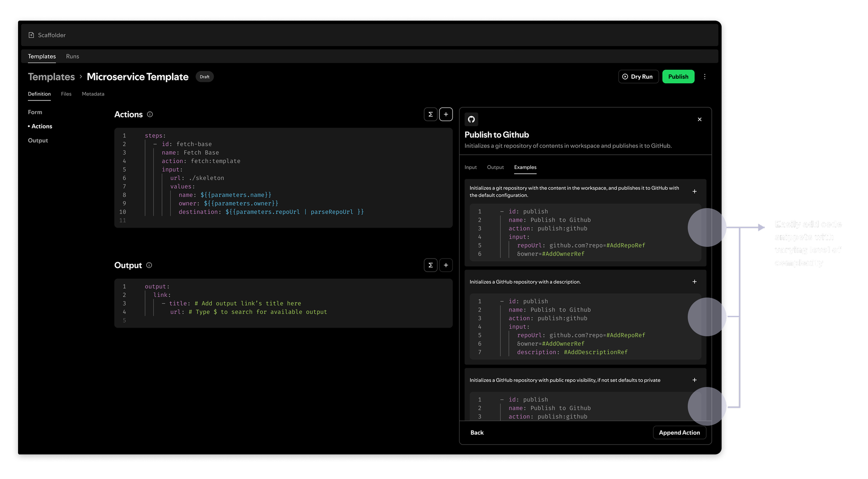Viewport: 868px width, 479px height.
Task: Click the info icon beside Output heading
Action: coord(149,265)
